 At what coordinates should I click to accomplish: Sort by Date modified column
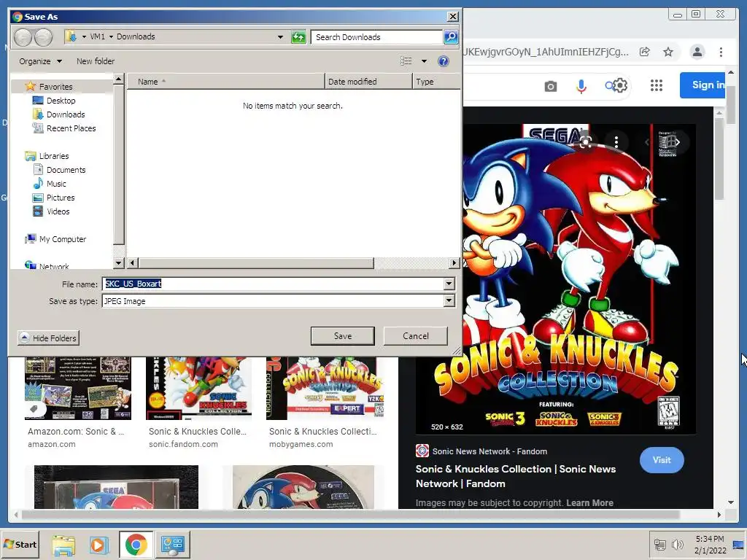coord(368,82)
